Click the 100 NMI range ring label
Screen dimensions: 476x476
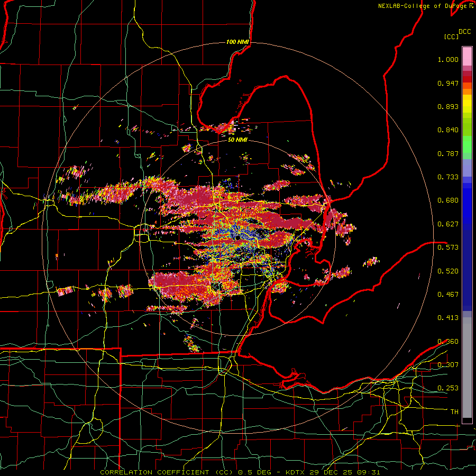(237, 42)
